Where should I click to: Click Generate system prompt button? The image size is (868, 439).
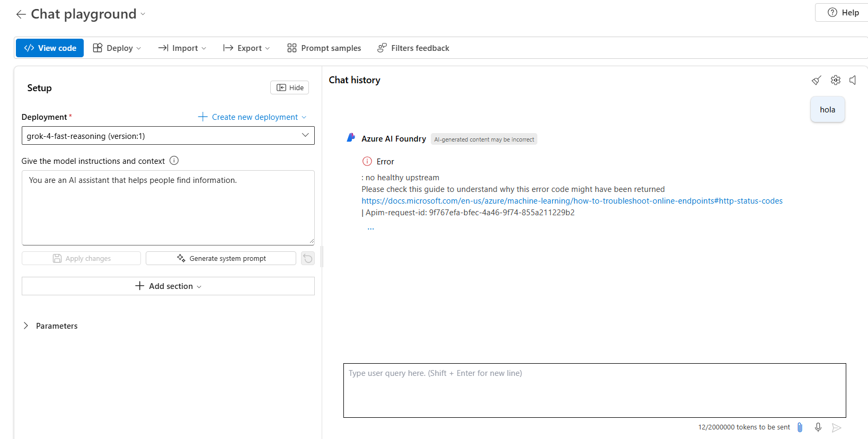point(221,258)
